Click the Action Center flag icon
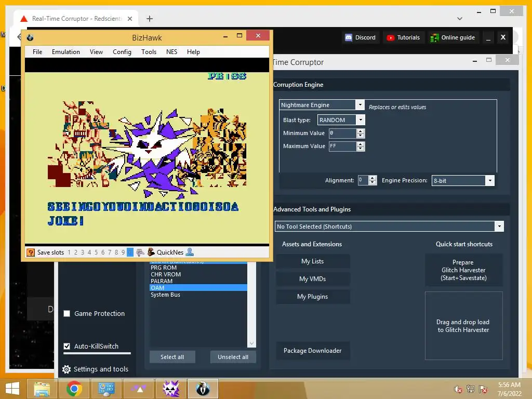532x399 pixels. pos(483,389)
